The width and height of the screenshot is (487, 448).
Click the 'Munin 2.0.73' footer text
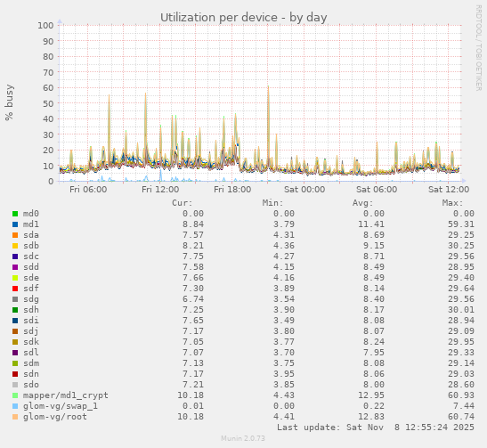[x=243, y=438]
